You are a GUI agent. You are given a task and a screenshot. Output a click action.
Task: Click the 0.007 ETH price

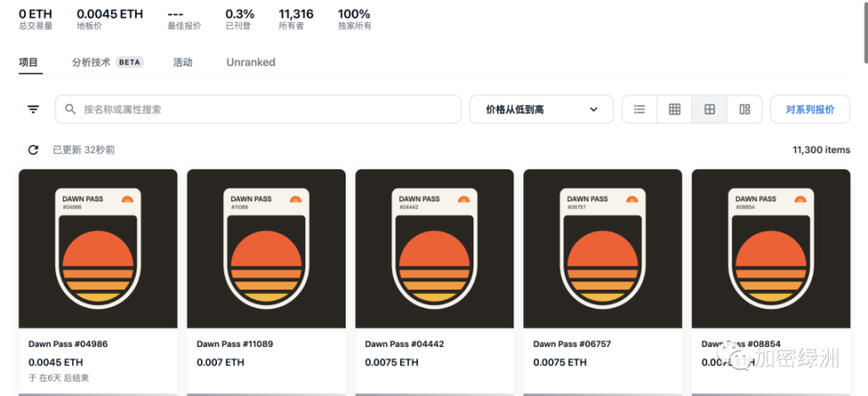click(221, 363)
